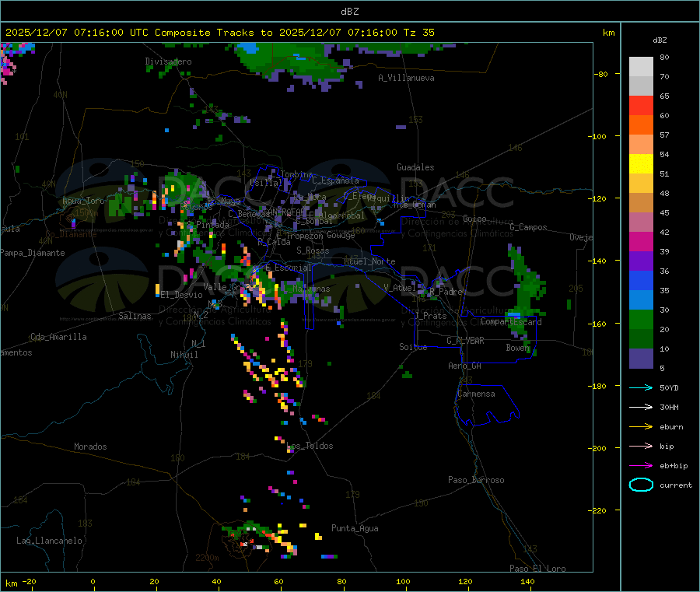Image resolution: width=700 pixels, height=592 pixels.
Task: Click the A_Villanueva map label
Action: [x=406, y=78]
